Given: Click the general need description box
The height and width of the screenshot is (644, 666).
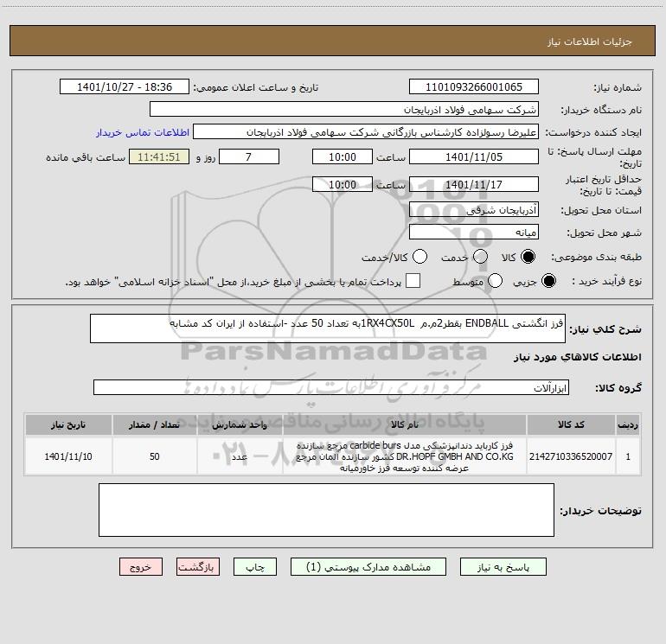Looking at the screenshot, I should click(328, 328).
